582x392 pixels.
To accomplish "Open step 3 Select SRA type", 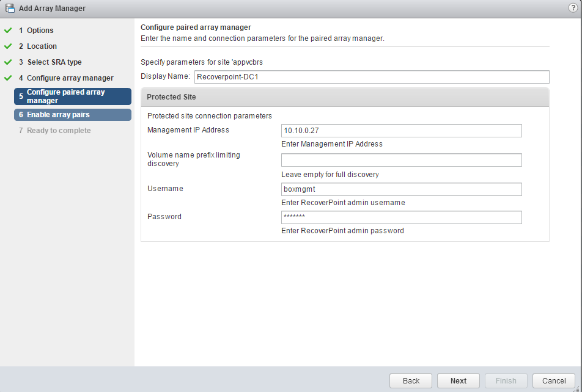I will pyautogui.click(x=54, y=62).
